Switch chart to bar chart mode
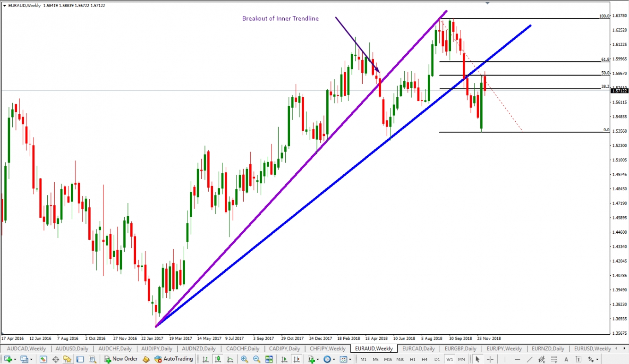This screenshot has height=364, width=629. click(205, 359)
